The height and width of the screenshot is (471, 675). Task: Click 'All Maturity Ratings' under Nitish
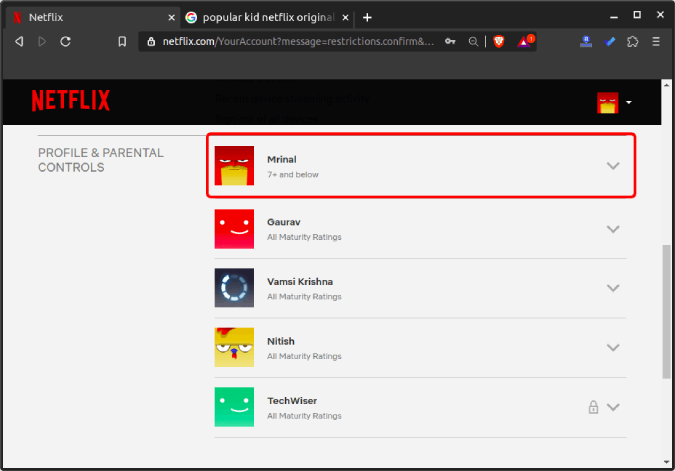tap(304, 356)
